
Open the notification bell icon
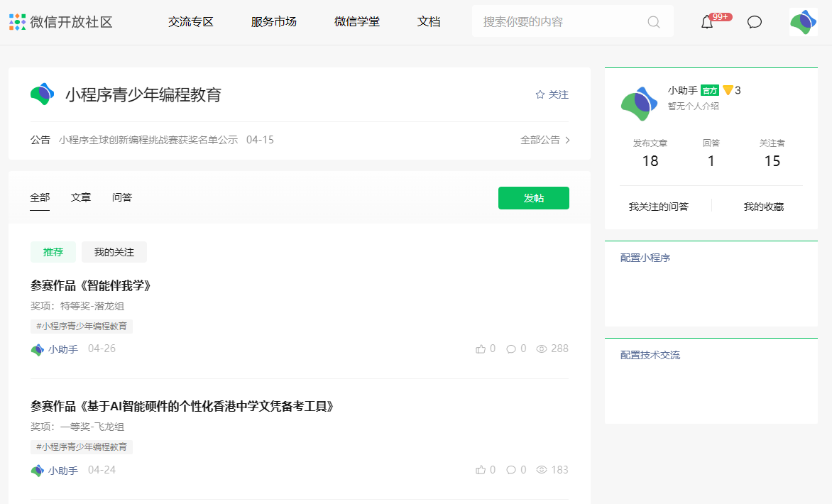707,22
